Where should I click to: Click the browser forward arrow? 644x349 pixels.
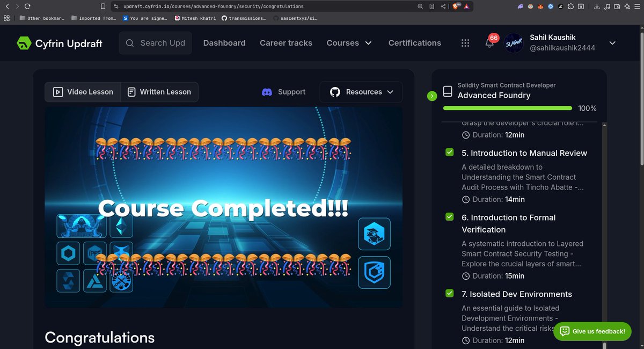click(17, 6)
